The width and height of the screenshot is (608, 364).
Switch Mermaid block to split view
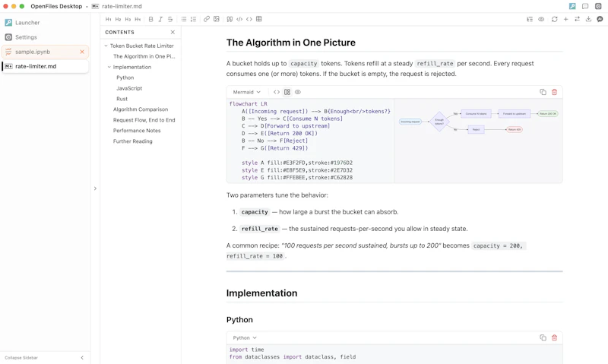[x=287, y=92]
